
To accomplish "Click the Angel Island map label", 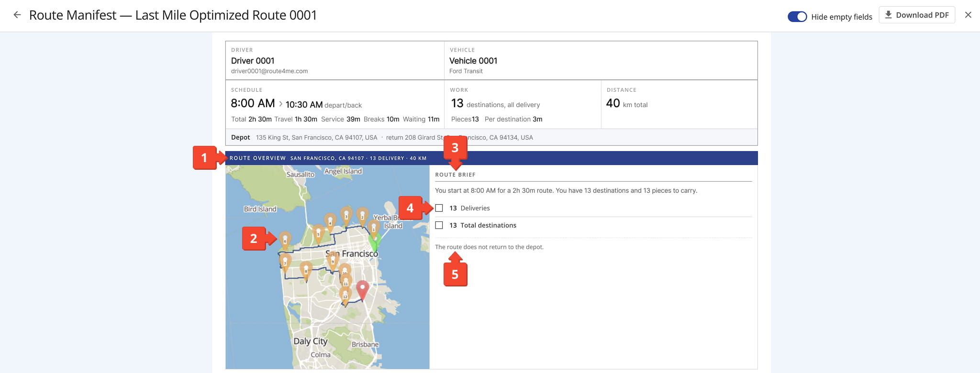I will tap(343, 171).
